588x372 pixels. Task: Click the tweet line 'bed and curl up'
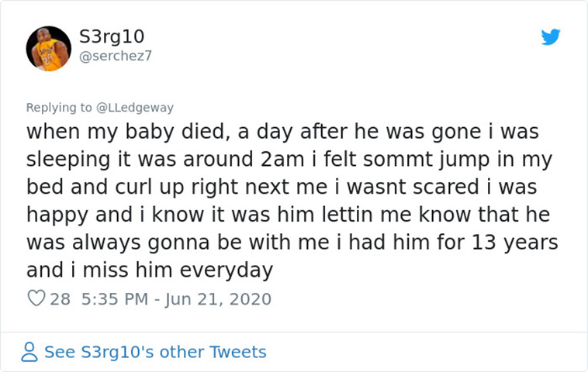coord(282,188)
